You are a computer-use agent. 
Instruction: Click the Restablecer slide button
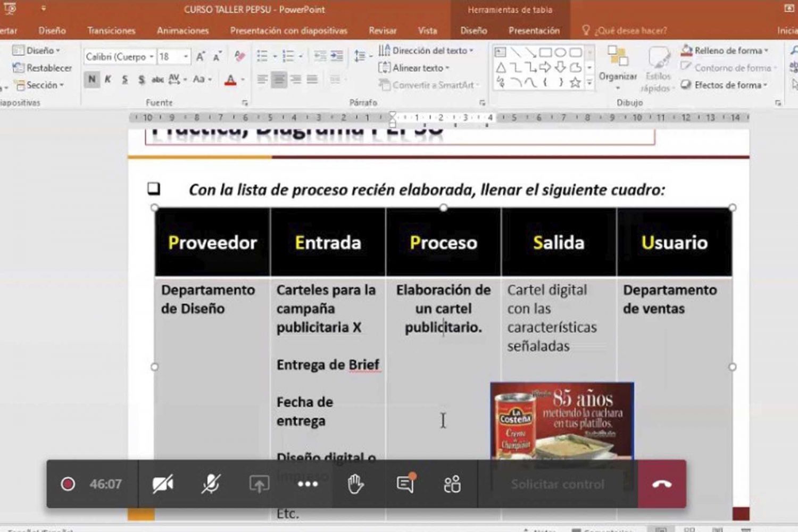[43, 68]
